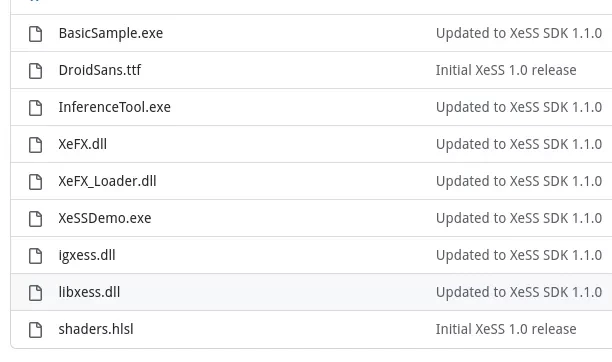Click the file icon beside DroidSans.ttf
Viewport: 612px width, 362px height.
click(x=36, y=71)
